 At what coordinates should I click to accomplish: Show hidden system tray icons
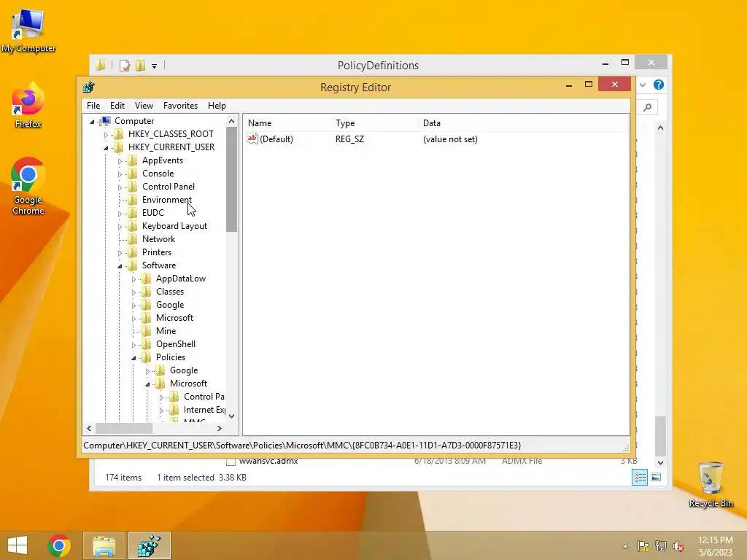625,546
